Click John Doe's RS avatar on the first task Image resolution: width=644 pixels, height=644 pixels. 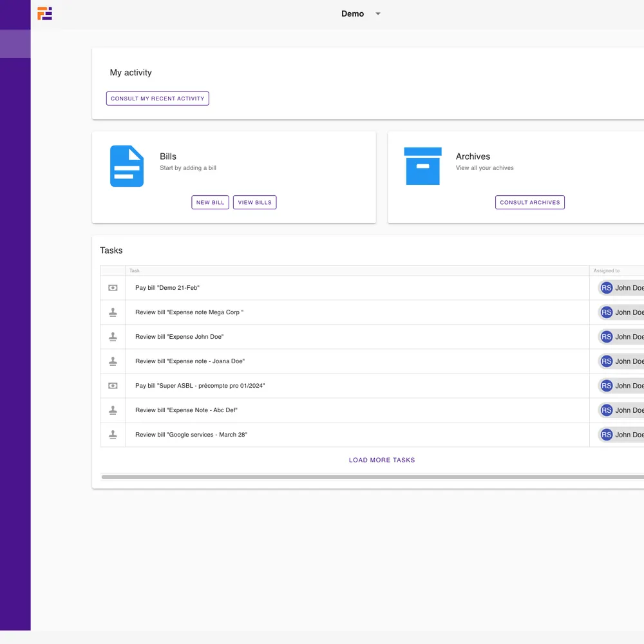pyautogui.click(x=606, y=288)
